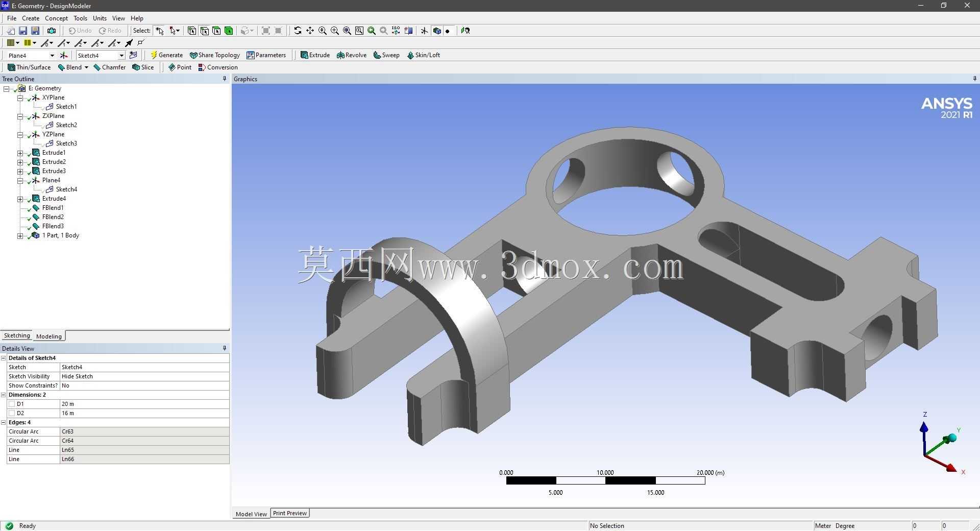Tick the D2 dimension checkbox
Viewport: 980px width, 531px height.
point(12,413)
